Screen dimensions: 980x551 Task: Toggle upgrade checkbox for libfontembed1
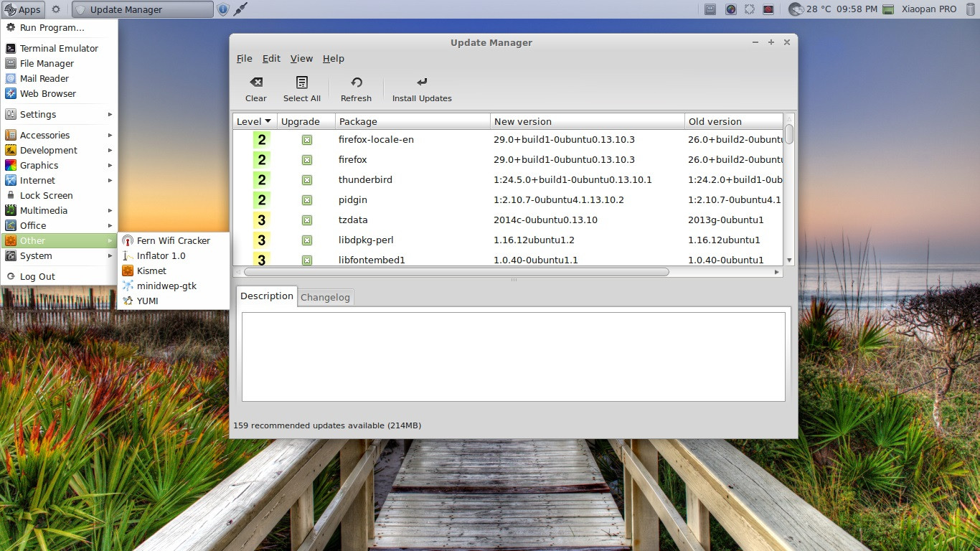click(307, 260)
